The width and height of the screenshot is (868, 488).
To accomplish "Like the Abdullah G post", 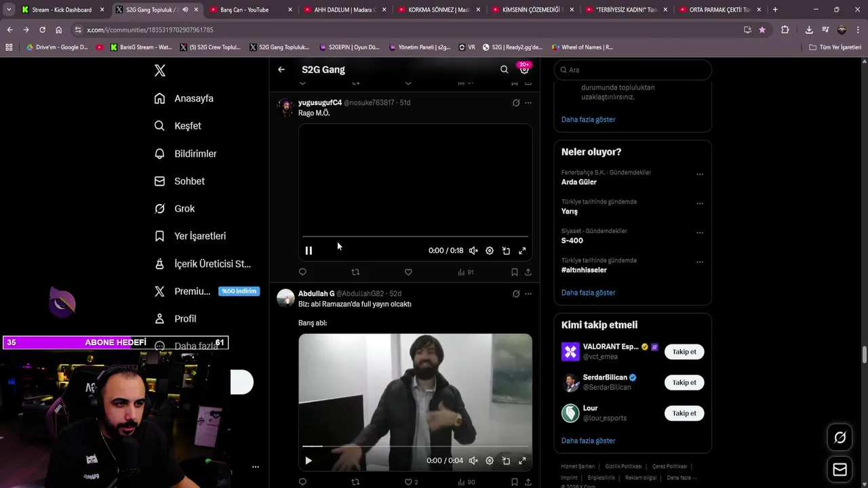I will pos(411,482).
